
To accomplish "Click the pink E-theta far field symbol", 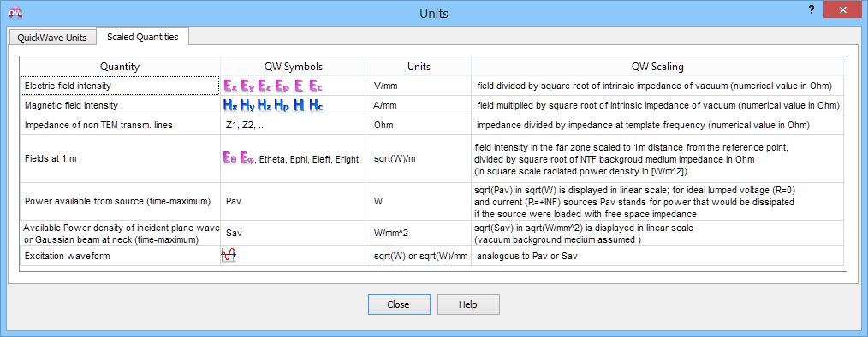I will point(229,158).
